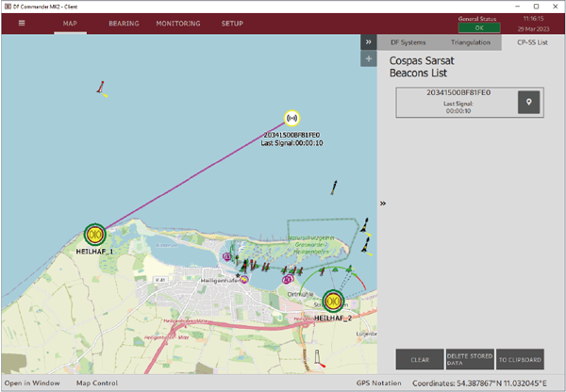This screenshot has width=566, height=392.
Task: Click the middle double-arrow panel handle
Action: (x=383, y=203)
